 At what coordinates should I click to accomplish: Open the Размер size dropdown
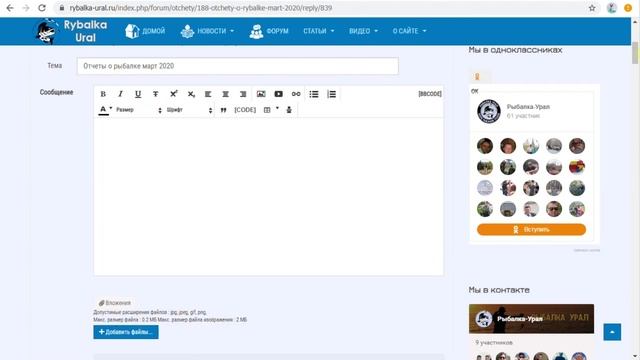tap(139, 110)
